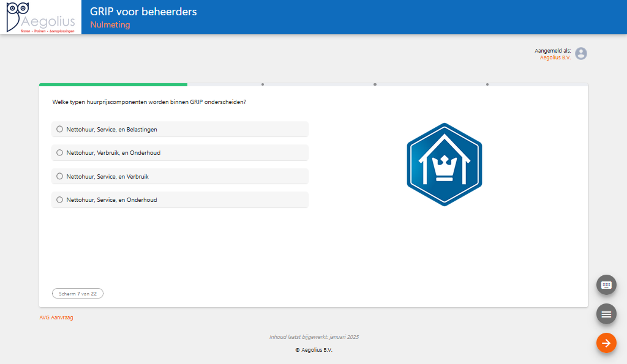
Task: Go to next screen with orange arrow
Action: pos(606,343)
